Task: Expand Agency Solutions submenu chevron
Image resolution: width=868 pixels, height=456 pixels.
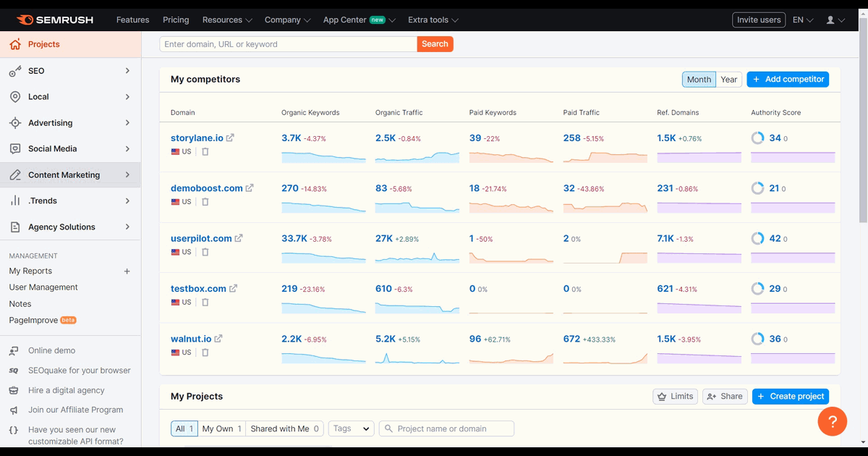Action: point(127,227)
